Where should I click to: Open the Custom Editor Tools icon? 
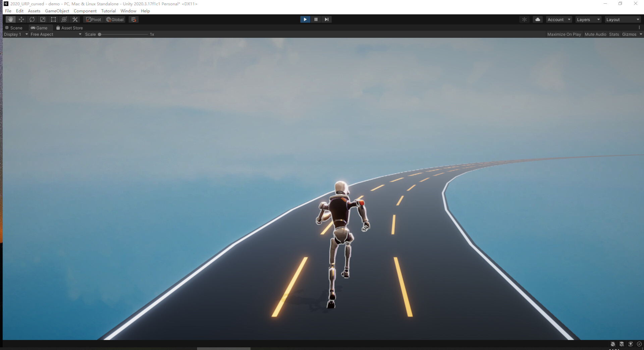pyautogui.click(x=75, y=19)
